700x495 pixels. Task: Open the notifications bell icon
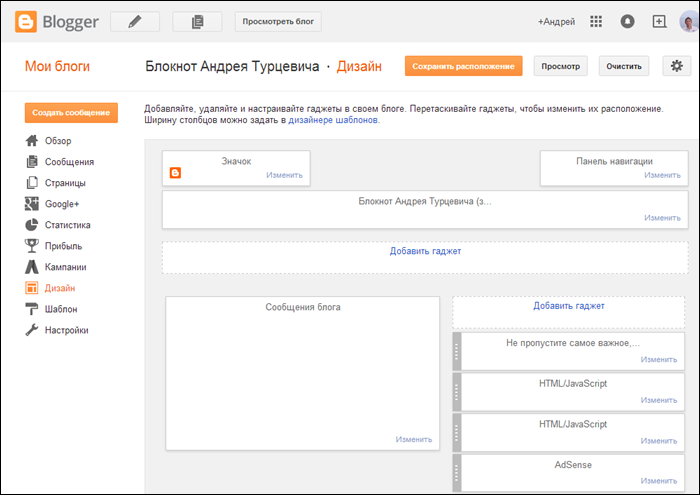[627, 21]
